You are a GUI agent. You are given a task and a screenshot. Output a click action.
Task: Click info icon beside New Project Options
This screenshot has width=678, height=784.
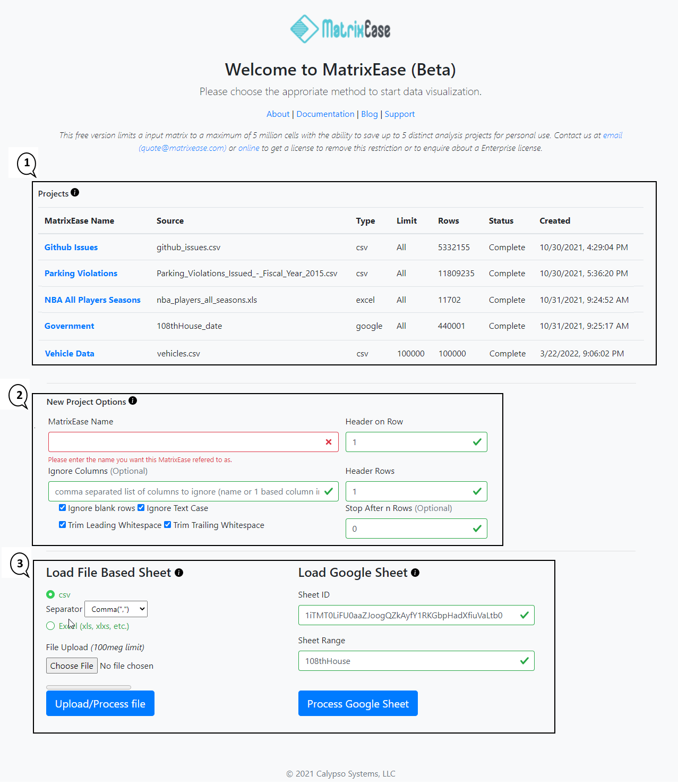pyautogui.click(x=133, y=400)
